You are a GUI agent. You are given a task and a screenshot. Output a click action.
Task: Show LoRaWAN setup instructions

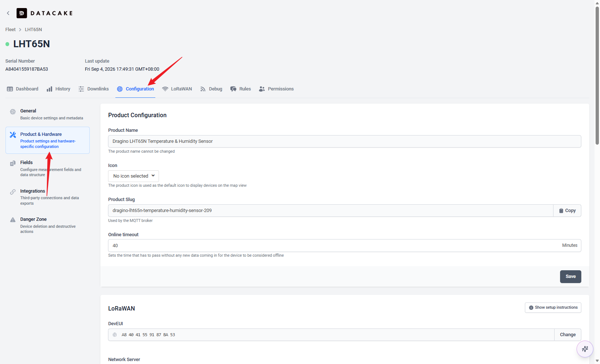pyautogui.click(x=553, y=308)
